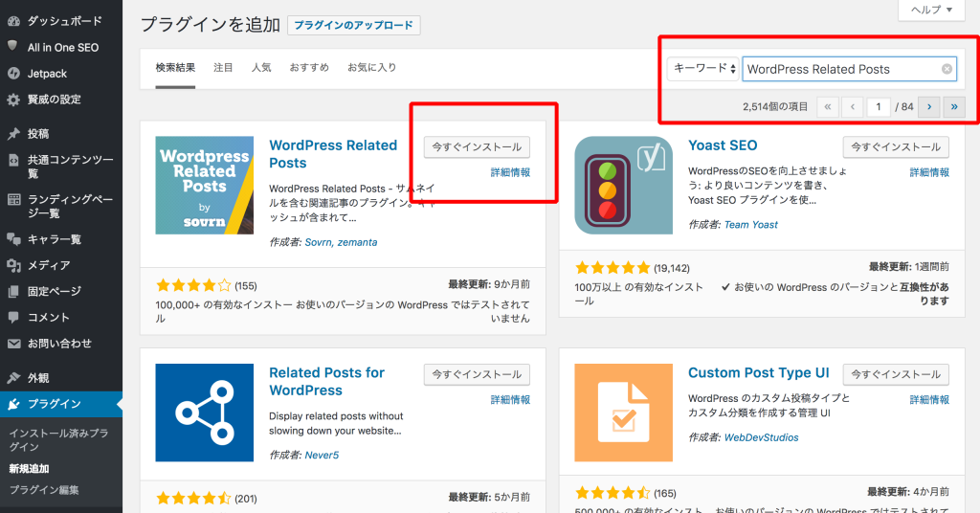Open author link Never5

point(322,456)
